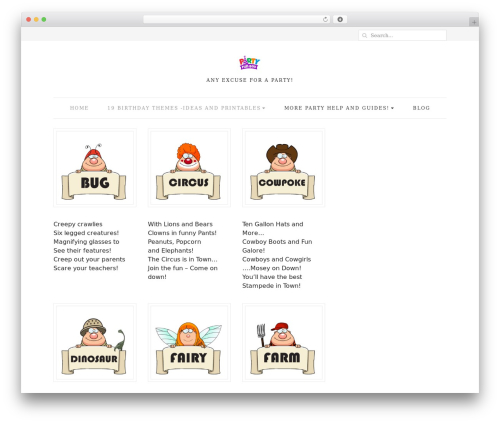
Task: Open the Bug theme thumbnail
Action: [x=95, y=168]
